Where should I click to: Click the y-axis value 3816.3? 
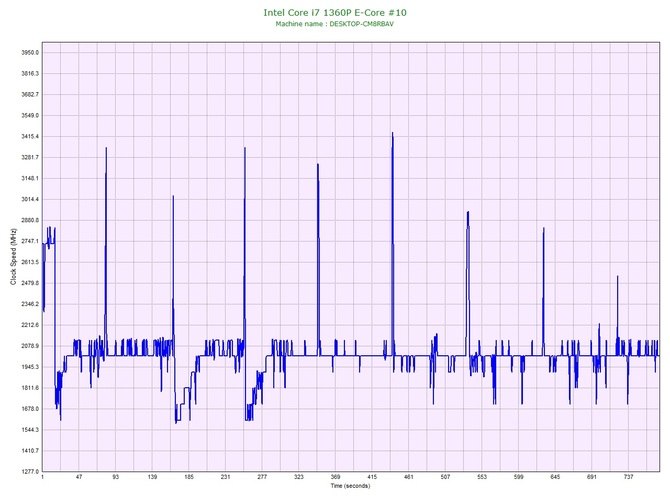pos(30,74)
